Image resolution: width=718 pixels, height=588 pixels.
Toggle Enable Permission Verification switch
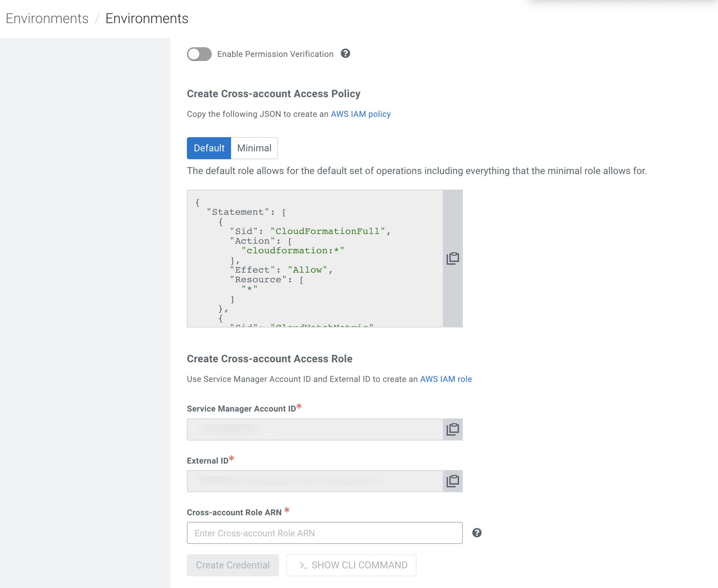coord(199,54)
